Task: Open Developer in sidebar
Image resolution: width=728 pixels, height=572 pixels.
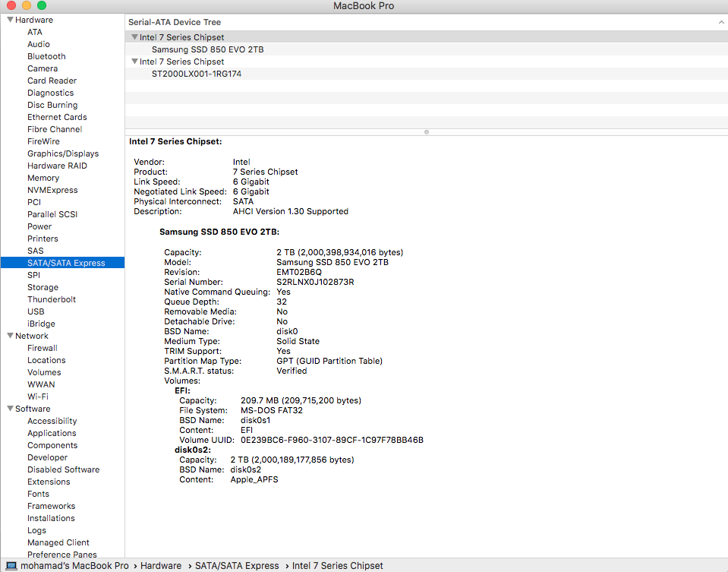Action: 47,457
